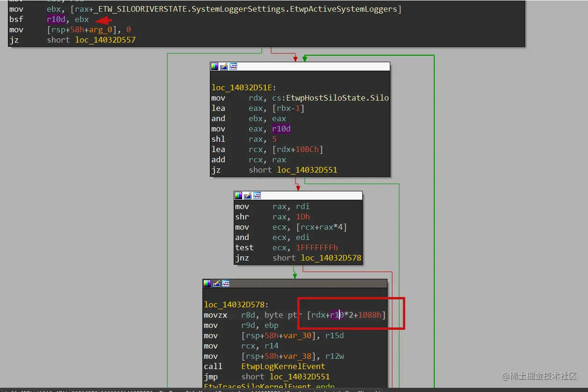Click 'cs:EtwpHostSiloState.Silo' operand
The image size is (588, 392).
coord(330,98)
